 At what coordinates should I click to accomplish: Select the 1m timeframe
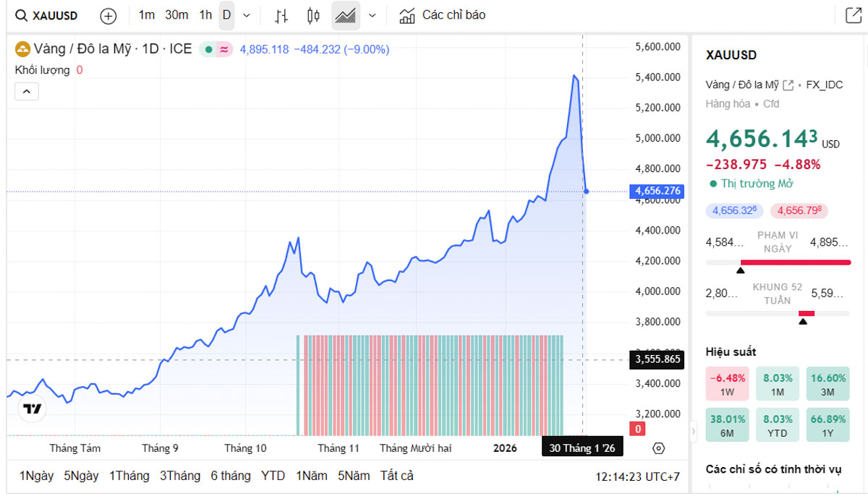coord(147,15)
